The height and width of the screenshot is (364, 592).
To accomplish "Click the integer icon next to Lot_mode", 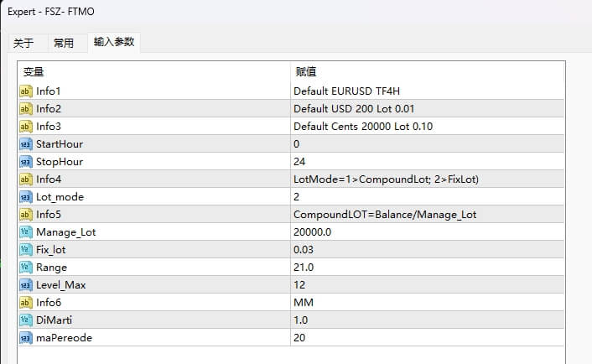I will (x=25, y=196).
